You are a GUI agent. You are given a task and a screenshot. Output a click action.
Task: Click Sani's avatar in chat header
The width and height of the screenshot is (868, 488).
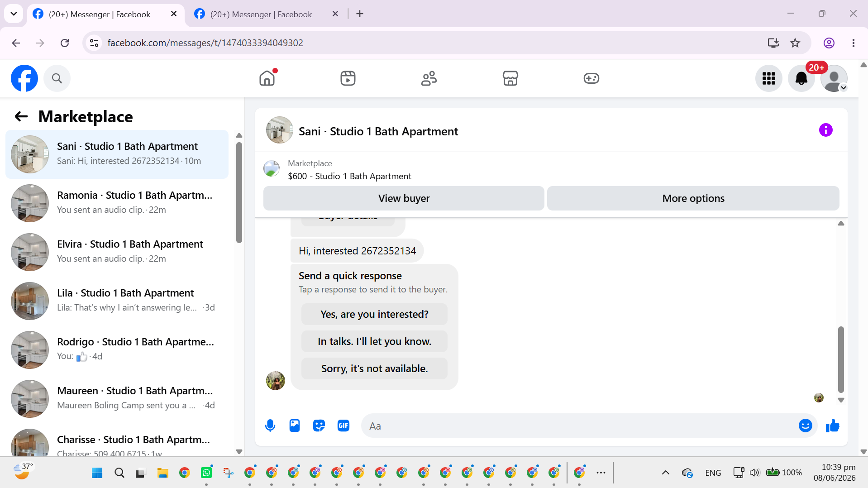point(279,130)
